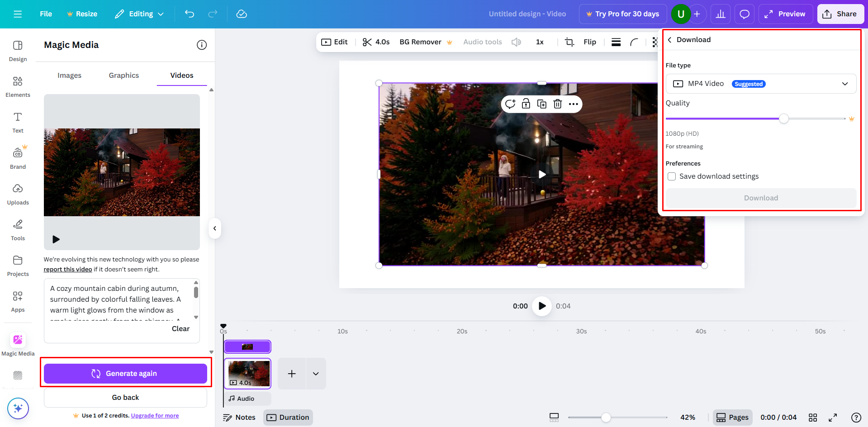Adjust the download Quality slider

[x=783, y=119]
